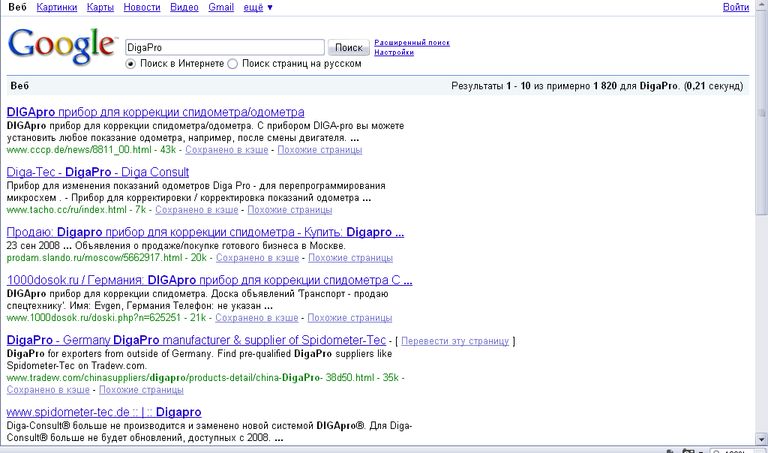Open cached copy of tradew.com result
The image size is (768, 453).
(48, 390)
